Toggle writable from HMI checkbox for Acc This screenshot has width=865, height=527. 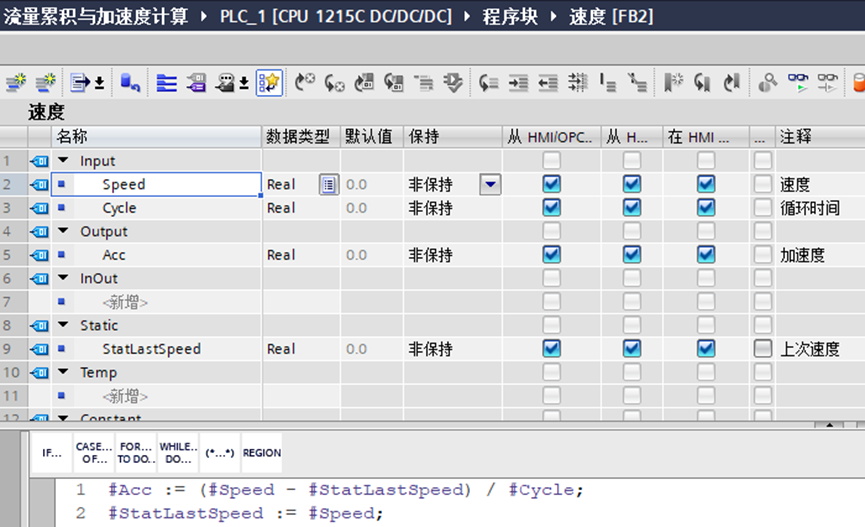(632, 254)
